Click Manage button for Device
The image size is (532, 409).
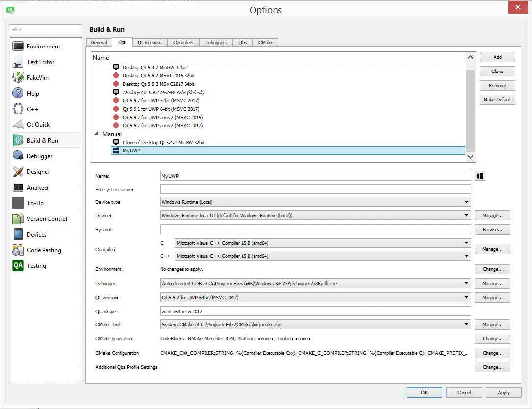pos(492,216)
